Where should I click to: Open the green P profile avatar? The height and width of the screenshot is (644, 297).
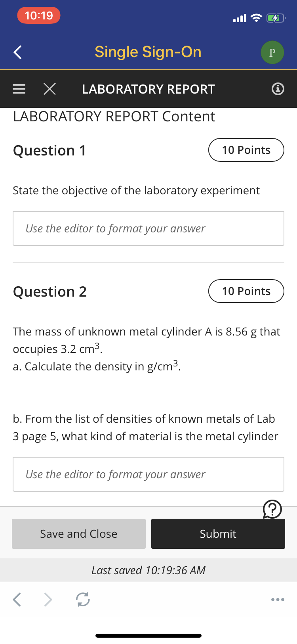click(x=272, y=52)
